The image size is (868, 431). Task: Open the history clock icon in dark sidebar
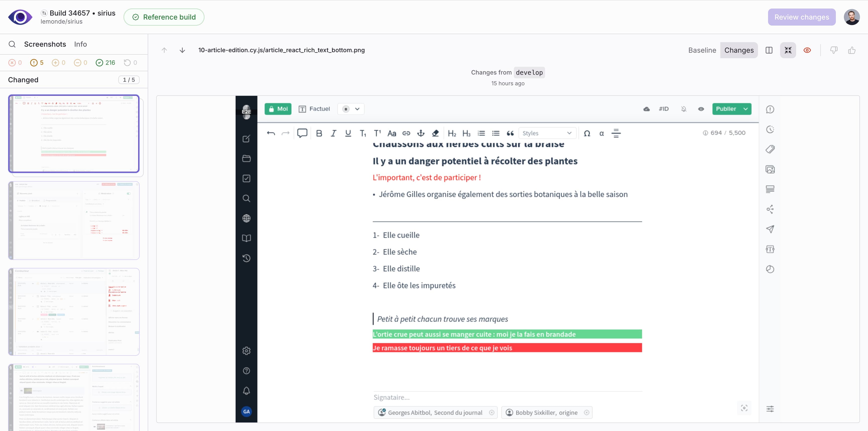click(246, 258)
